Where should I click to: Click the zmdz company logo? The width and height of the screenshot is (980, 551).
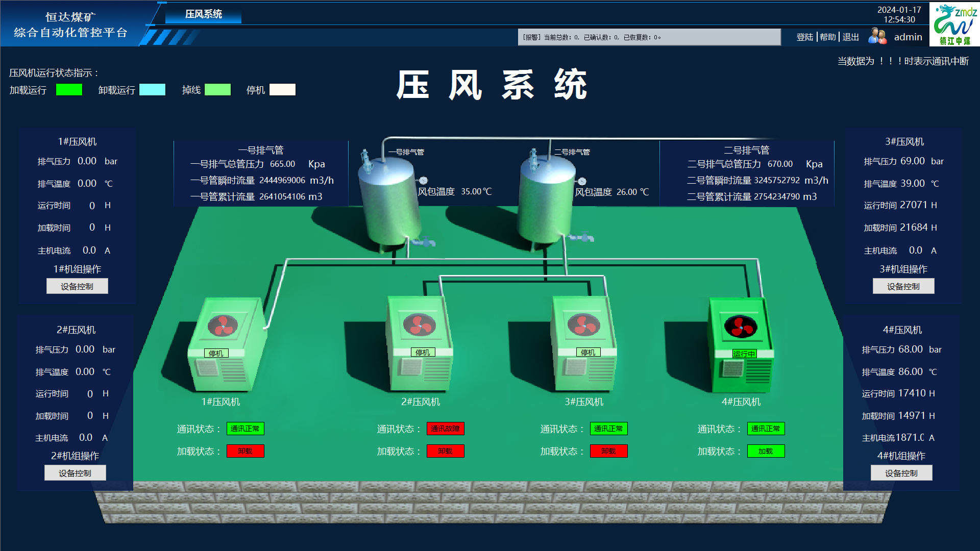[x=954, y=24]
